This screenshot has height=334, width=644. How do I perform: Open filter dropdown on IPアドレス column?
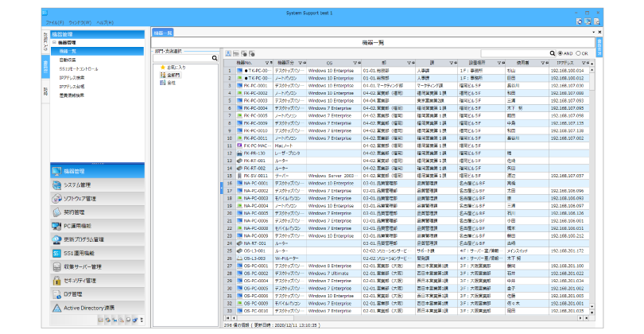[x=584, y=63]
